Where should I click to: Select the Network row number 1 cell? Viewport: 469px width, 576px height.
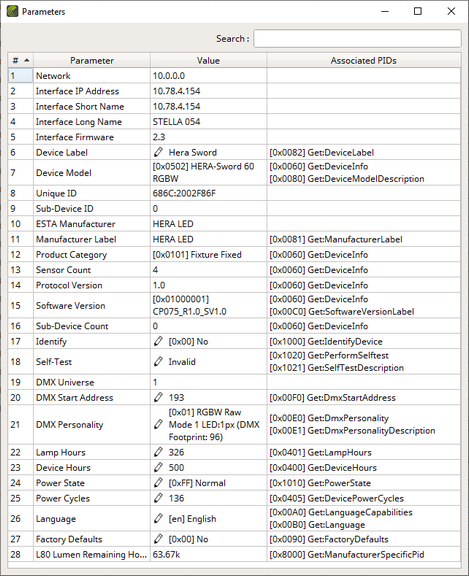point(21,76)
